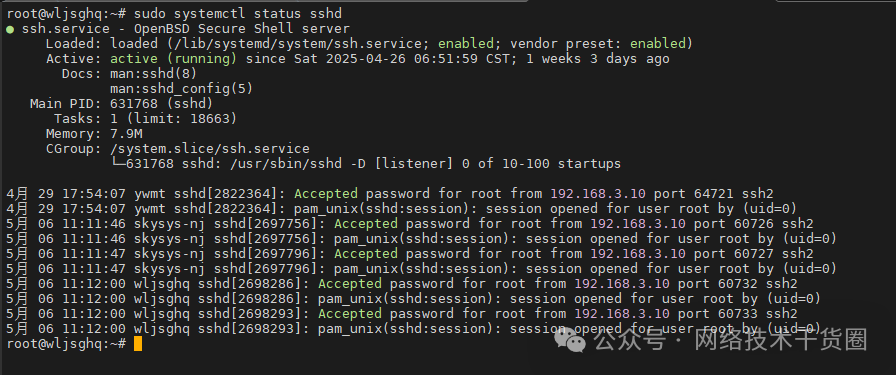Click the /system.slice/ssh.service CGroup path
Screen dimensions: 896x375
(x=210, y=149)
